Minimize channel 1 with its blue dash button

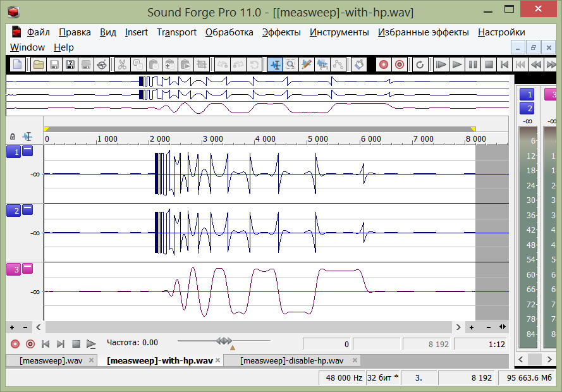28,151
